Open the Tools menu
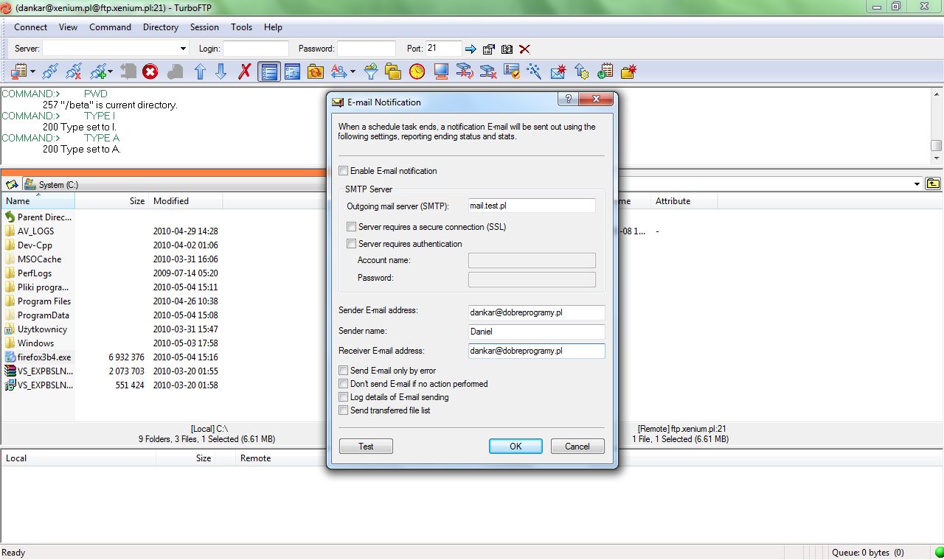The image size is (944, 560). click(241, 27)
